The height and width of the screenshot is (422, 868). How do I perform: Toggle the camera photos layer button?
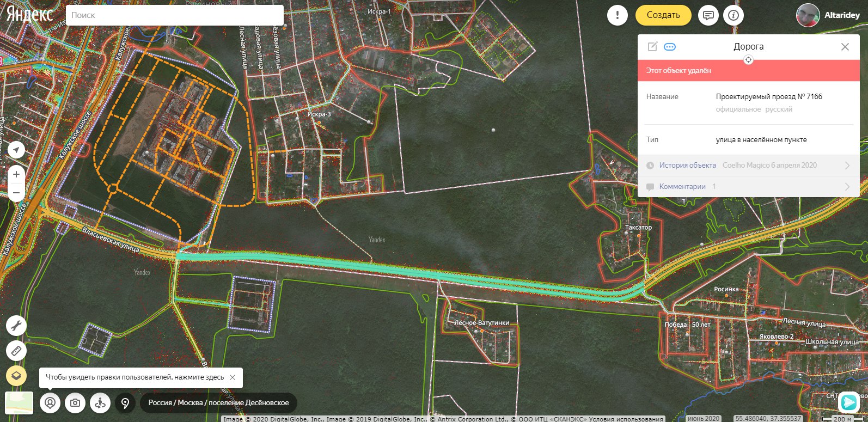(x=75, y=403)
